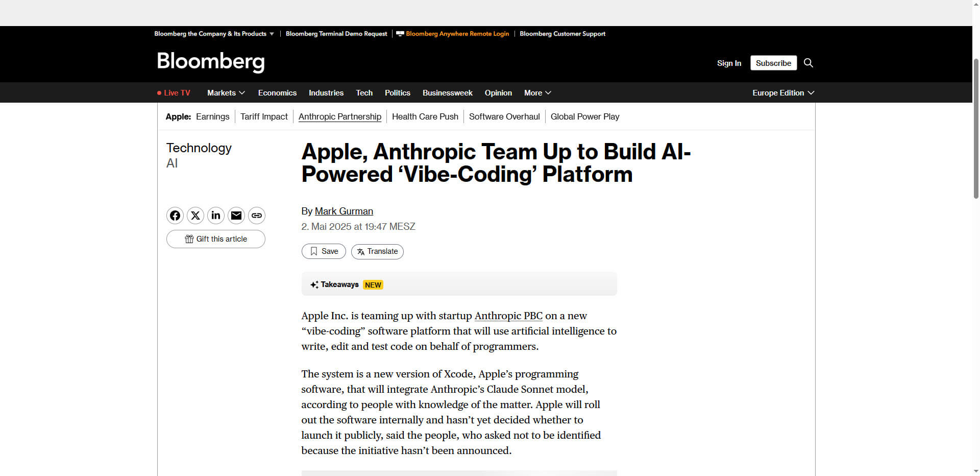Change the Europe Edition selection

[x=782, y=92]
